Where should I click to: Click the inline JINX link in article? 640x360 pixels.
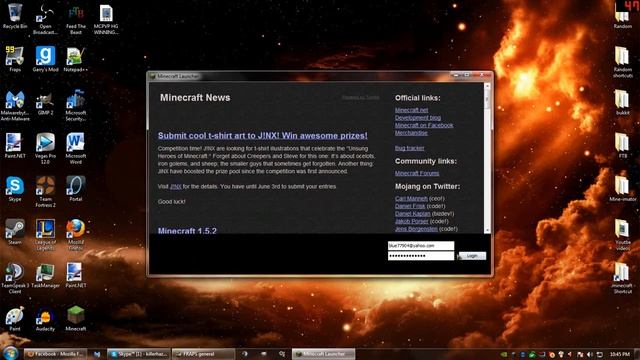click(176, 187)
